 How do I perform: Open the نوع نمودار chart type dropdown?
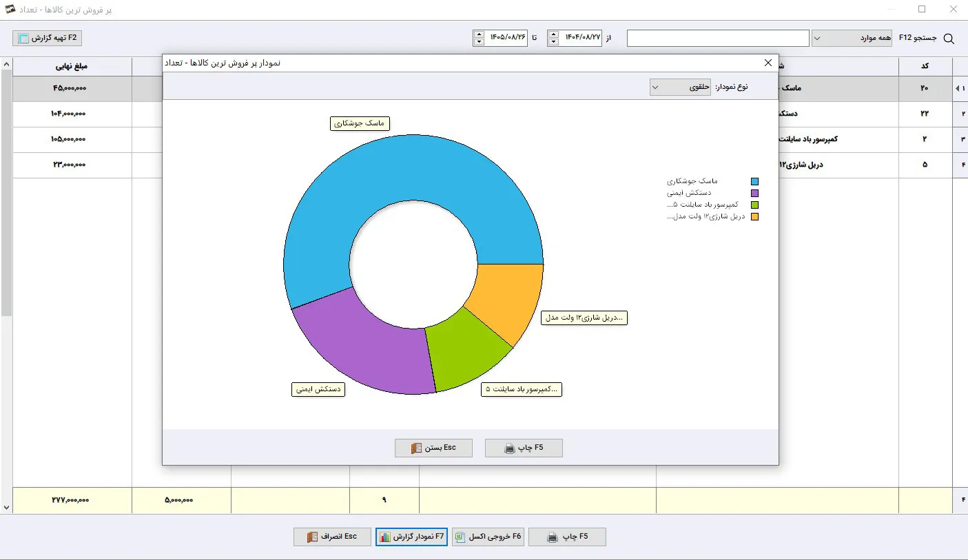pos(680,87)
